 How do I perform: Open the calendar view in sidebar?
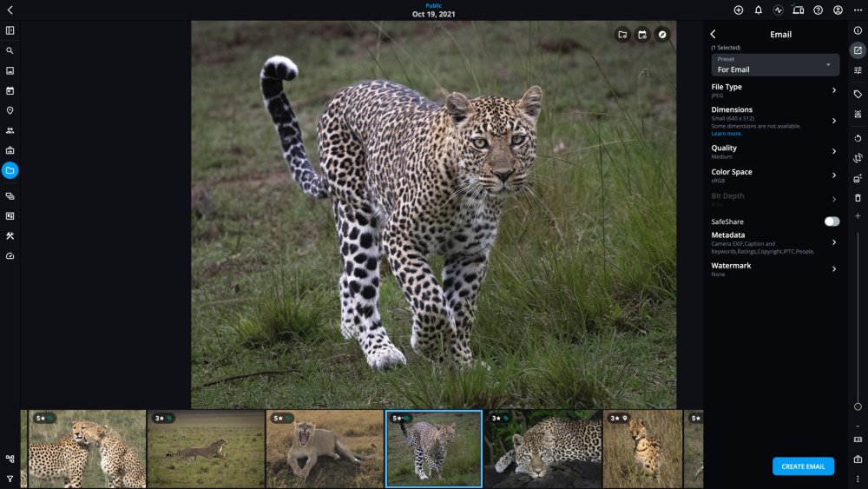coord(10,90)
